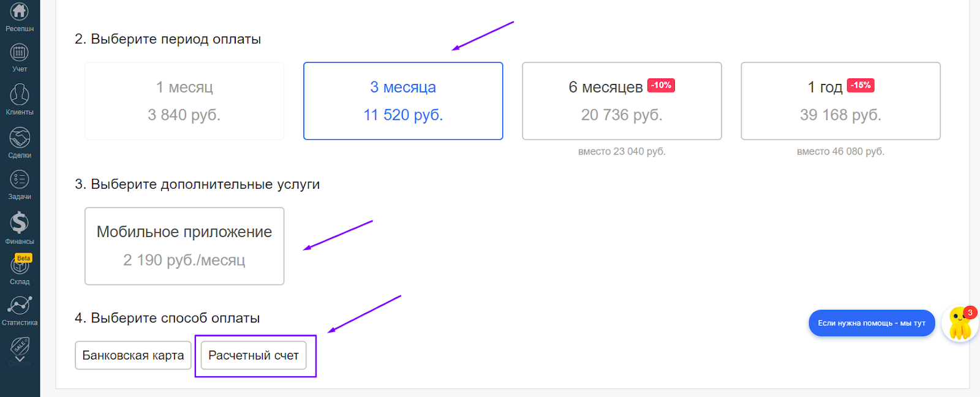Image resolution: width=980 pixels, height=397 pixels.
Task: Click the red notification badge on chat
Action: (x=970, y=312)
